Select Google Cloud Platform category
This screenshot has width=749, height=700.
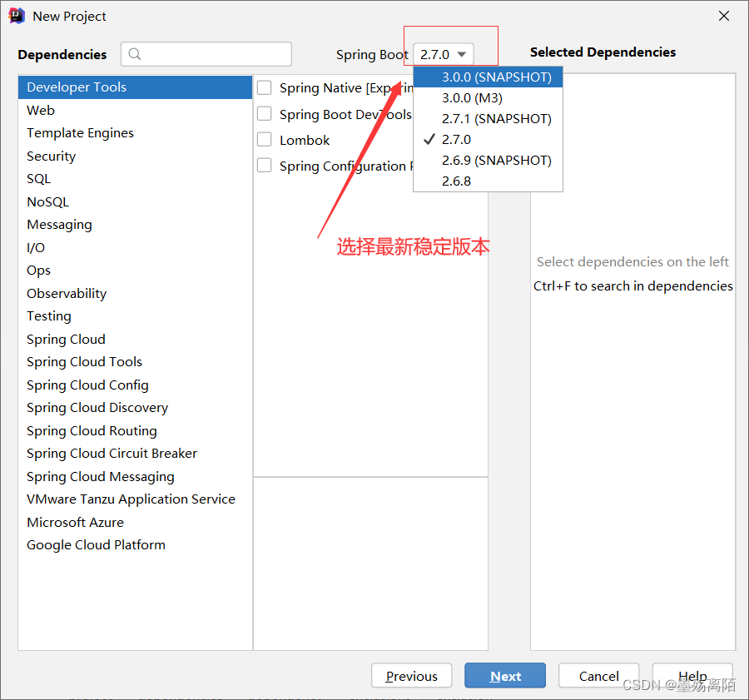point(135,545)
